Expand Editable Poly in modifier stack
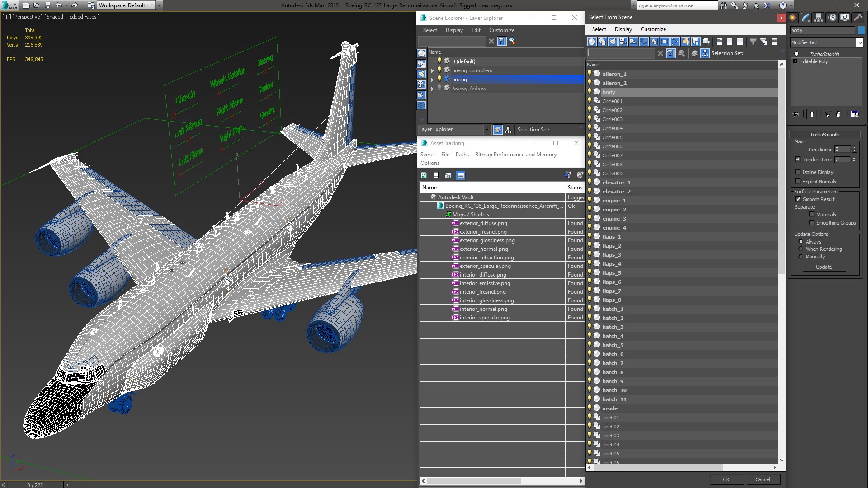The width and height of the screenshot is (868, 488). 796,61
